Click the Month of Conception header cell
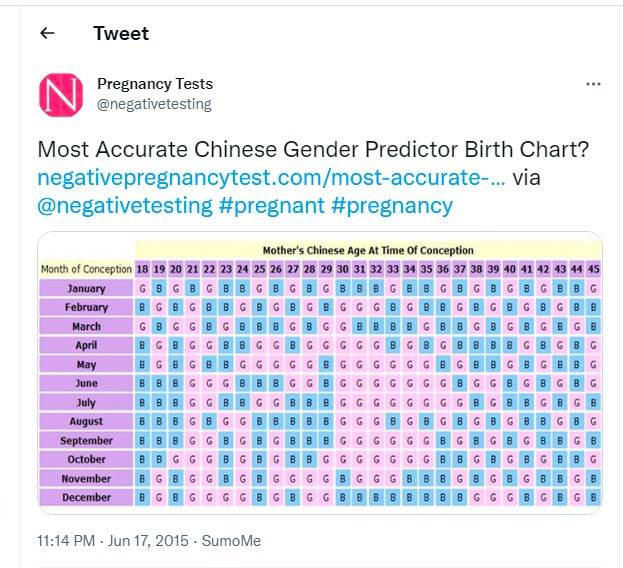 pos(86,269)
